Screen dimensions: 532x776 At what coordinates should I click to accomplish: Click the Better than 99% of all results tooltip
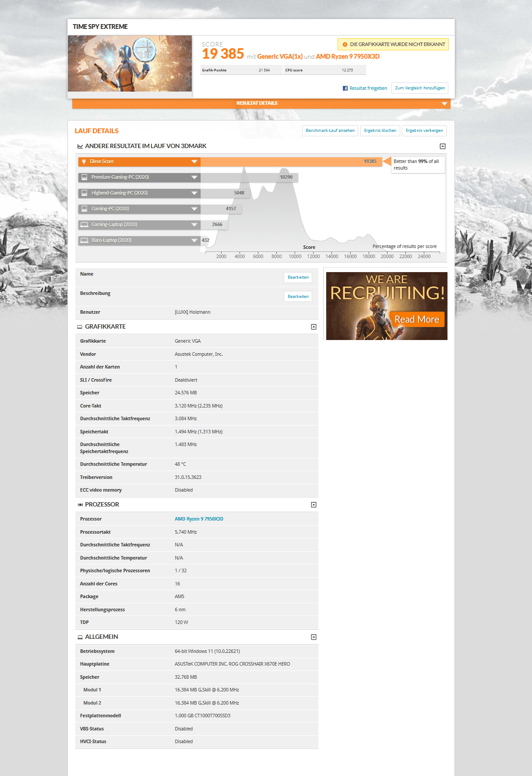point(418,165)
